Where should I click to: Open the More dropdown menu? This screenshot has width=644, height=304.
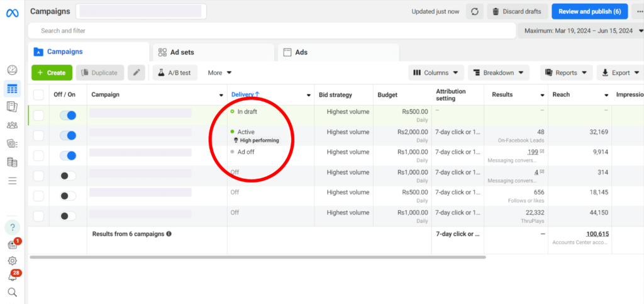pos(219,73)
